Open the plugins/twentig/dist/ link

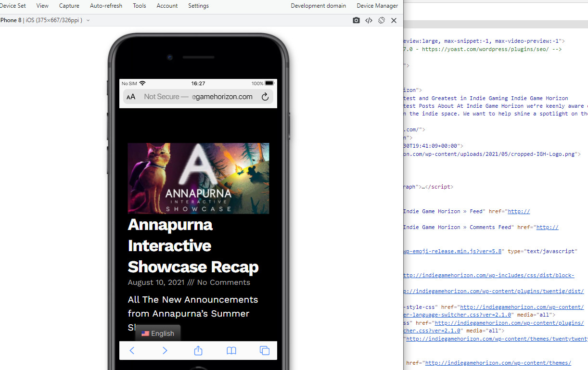493,291
